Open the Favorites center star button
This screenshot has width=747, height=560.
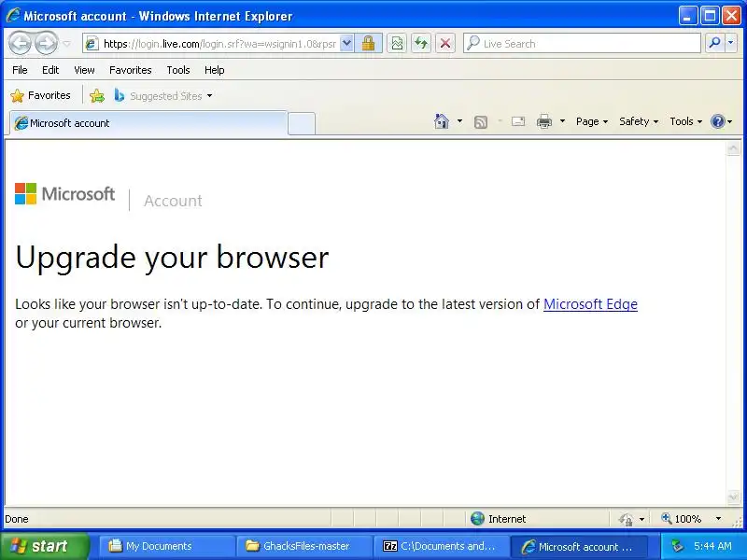(x=40, y=95)
